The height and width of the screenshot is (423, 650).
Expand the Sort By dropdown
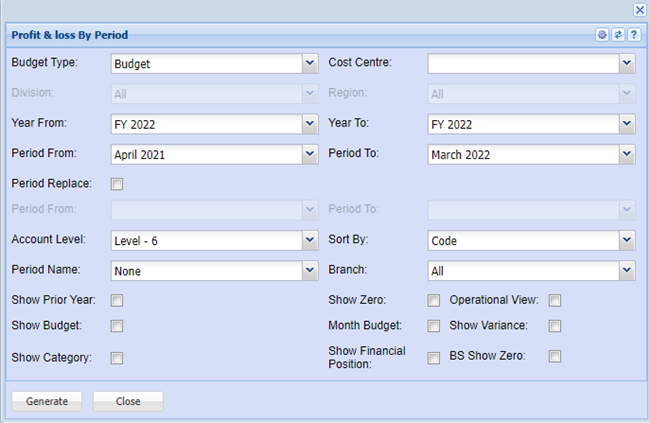tap(626, 241)
